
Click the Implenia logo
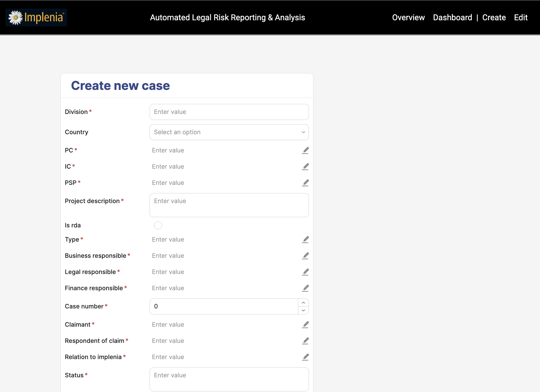[x=36, y=17]
